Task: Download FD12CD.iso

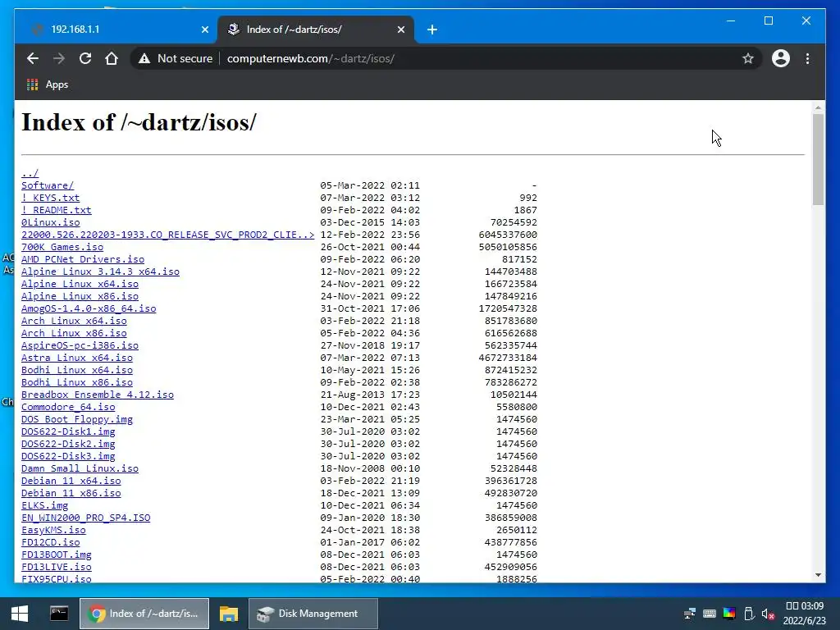Action: tap(50, 543)
